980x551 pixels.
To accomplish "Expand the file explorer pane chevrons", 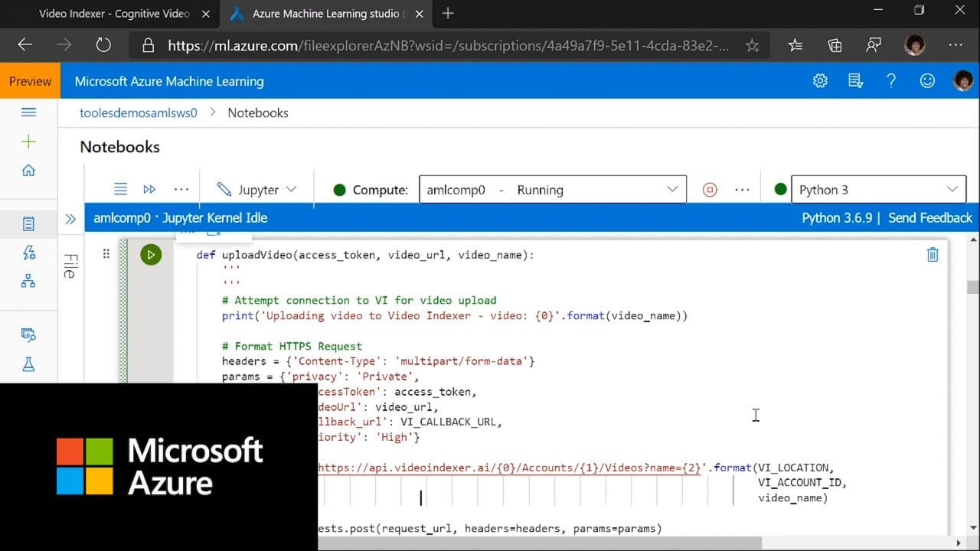I will pyautogui.click(x=70, y=219).
